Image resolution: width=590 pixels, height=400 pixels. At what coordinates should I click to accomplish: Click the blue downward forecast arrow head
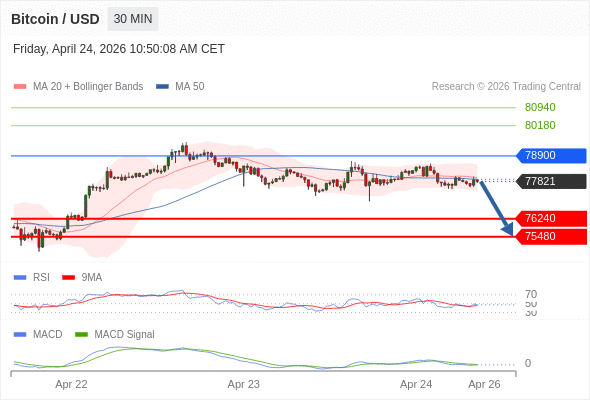pos(508,229)
